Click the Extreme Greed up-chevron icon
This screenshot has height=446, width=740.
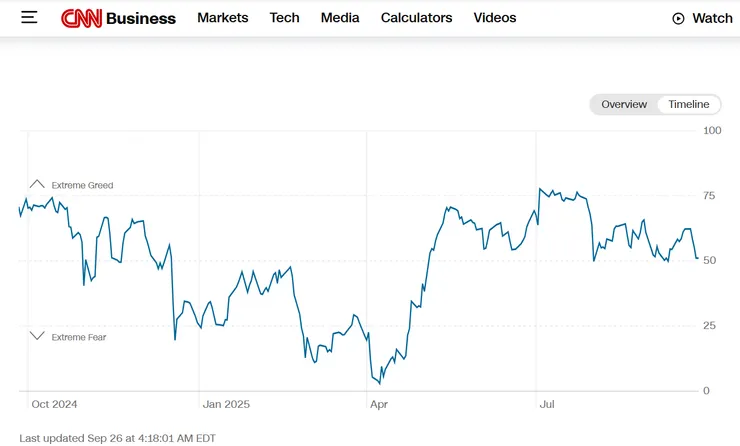coord(37,184)
